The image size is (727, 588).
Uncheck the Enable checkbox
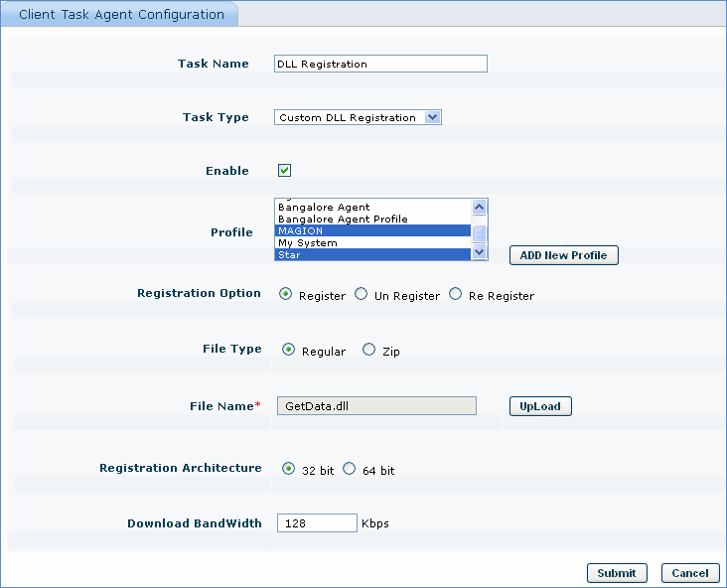(284, 171)
